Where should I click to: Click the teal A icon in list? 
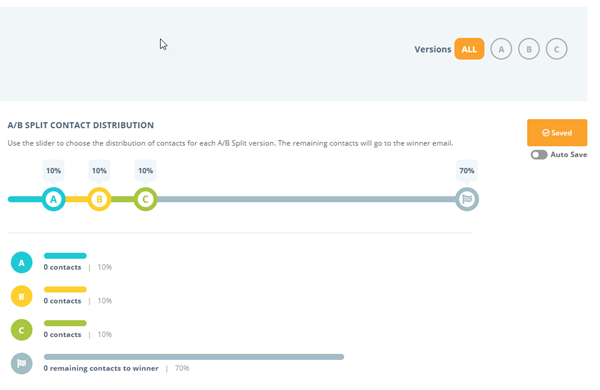[x=21, y=263]
